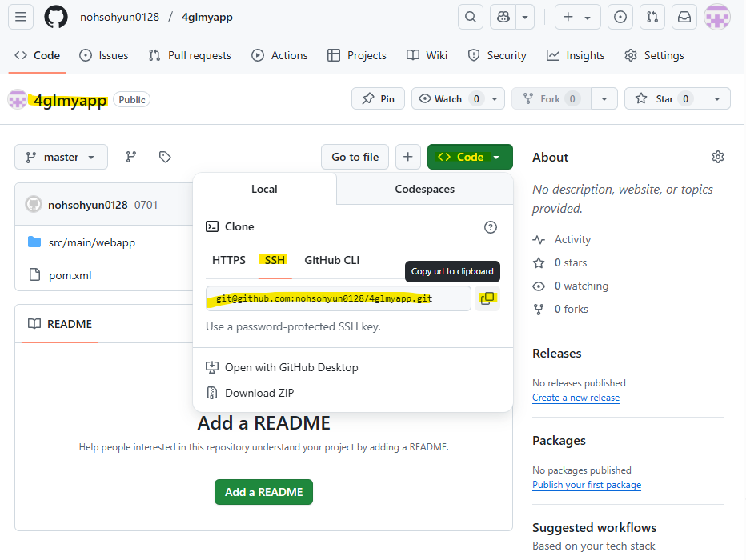Go to 4glmyapp breadcrumb link
This screenshot has width=746, height=560.
[x=207, y=17]
